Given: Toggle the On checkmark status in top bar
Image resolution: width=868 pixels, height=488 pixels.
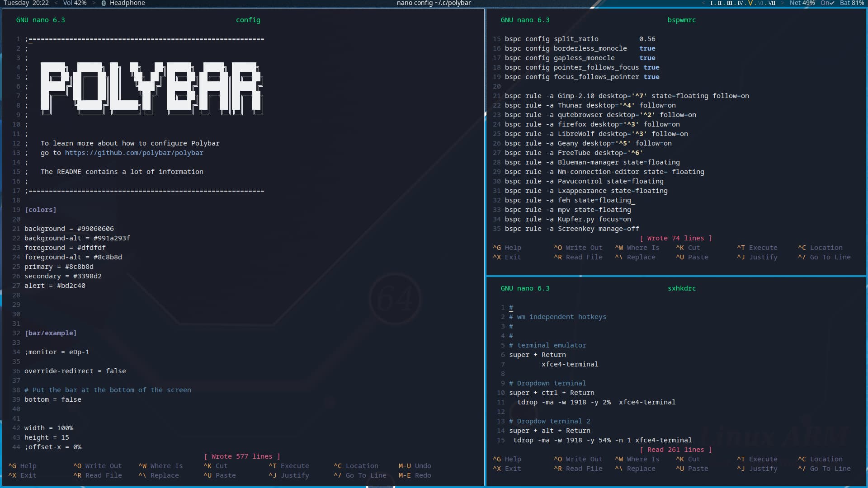Looking at the screenshot, I should (x=827, y=3).
